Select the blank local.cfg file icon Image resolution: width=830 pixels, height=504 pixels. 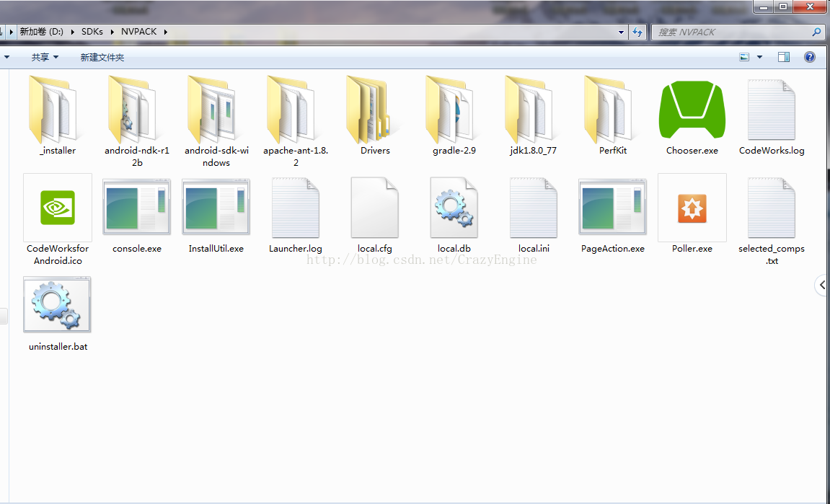coord(375,208)
